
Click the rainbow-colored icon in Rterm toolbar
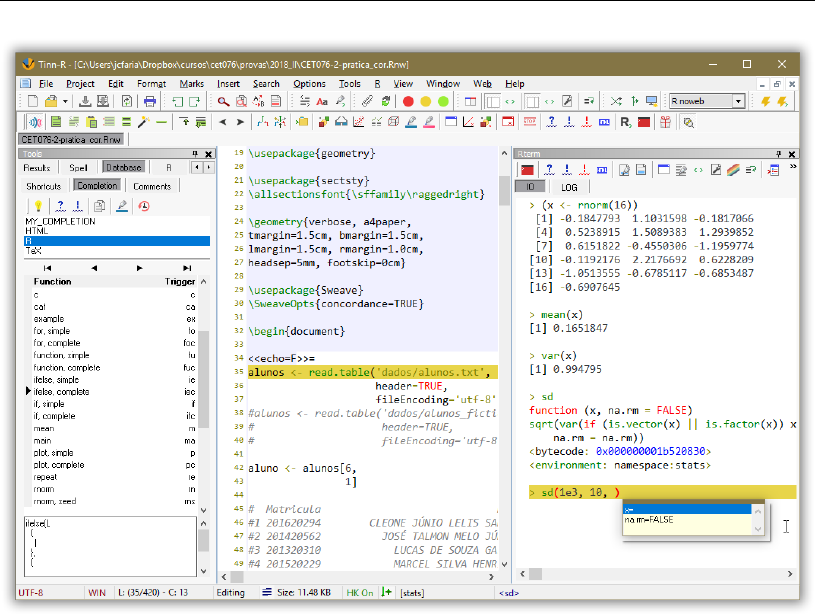point(733,170)
